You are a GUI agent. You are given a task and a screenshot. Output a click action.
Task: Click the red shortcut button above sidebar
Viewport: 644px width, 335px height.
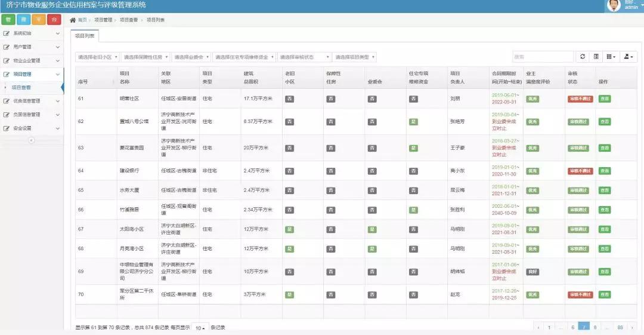54,19
